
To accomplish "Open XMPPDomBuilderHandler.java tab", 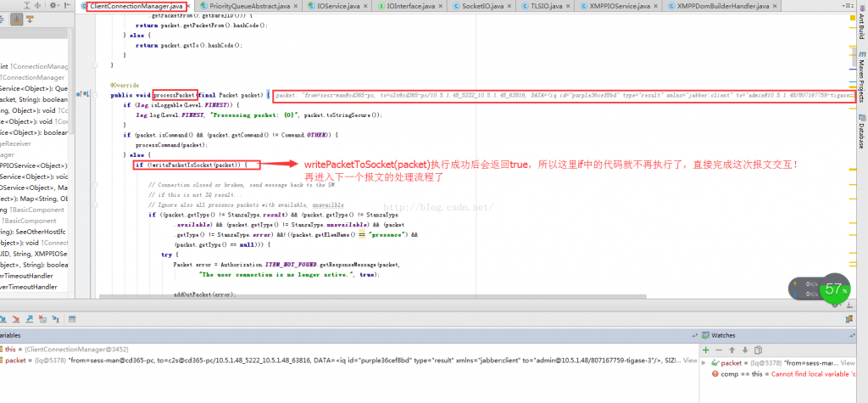I will coord(723,6).
